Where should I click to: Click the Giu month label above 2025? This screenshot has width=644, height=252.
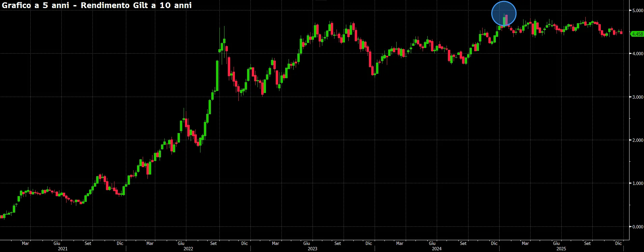556,243
